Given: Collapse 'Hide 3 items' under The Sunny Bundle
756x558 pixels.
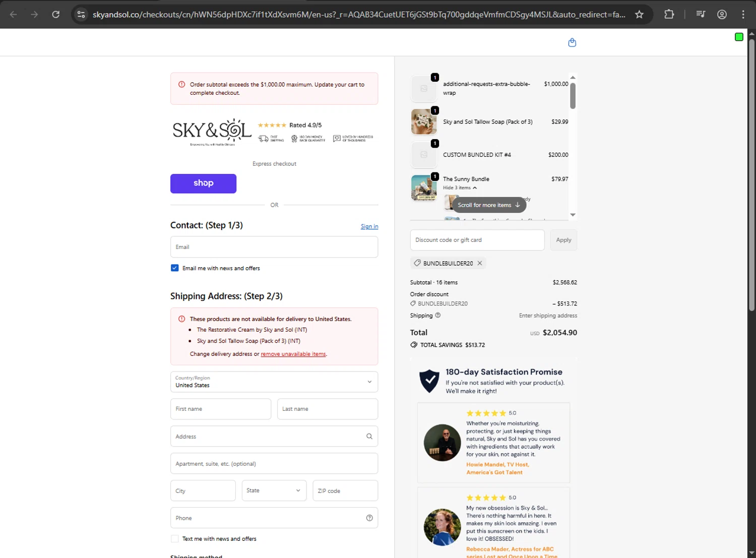Looking at the screenshot, I should [460, 188].
